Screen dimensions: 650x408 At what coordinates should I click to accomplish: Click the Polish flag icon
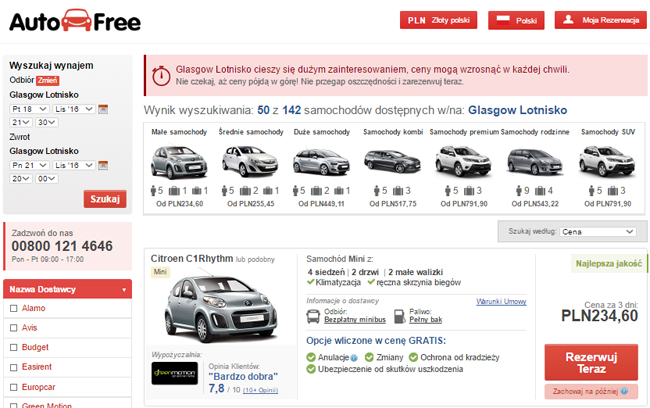(x=503, y=20)
